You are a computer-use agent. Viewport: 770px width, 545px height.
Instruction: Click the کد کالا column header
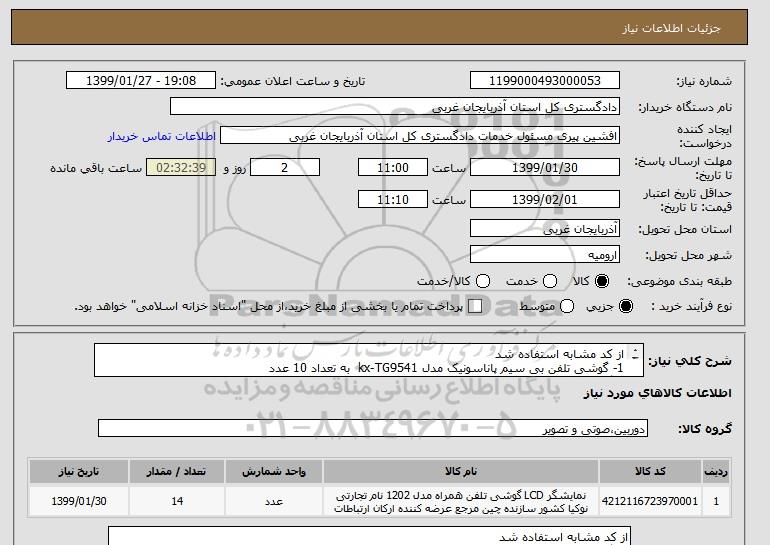(x=650, y=471)
